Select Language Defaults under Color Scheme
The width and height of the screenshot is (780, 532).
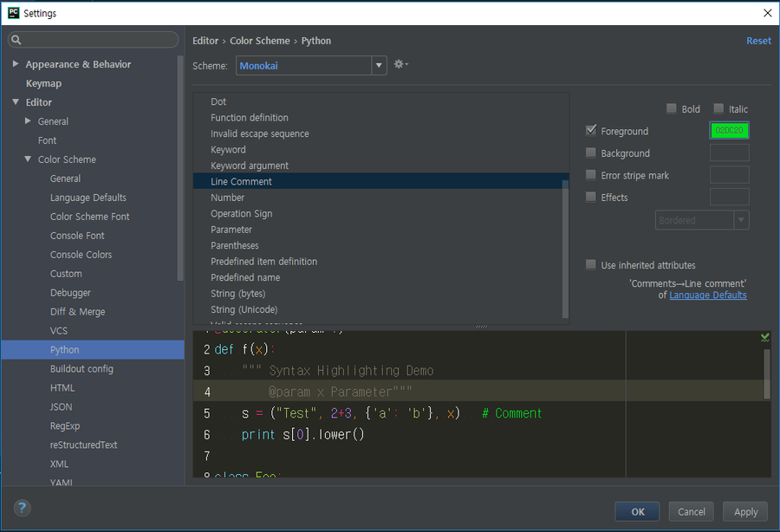pos(88,198)
